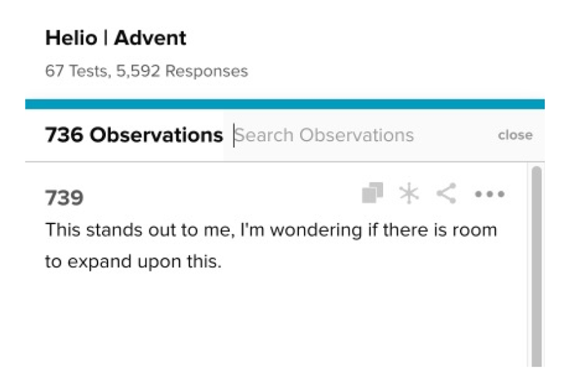Click the line 'to expand upon this.'
Viewport: 570px width, 392px height.
coord(133,262)
